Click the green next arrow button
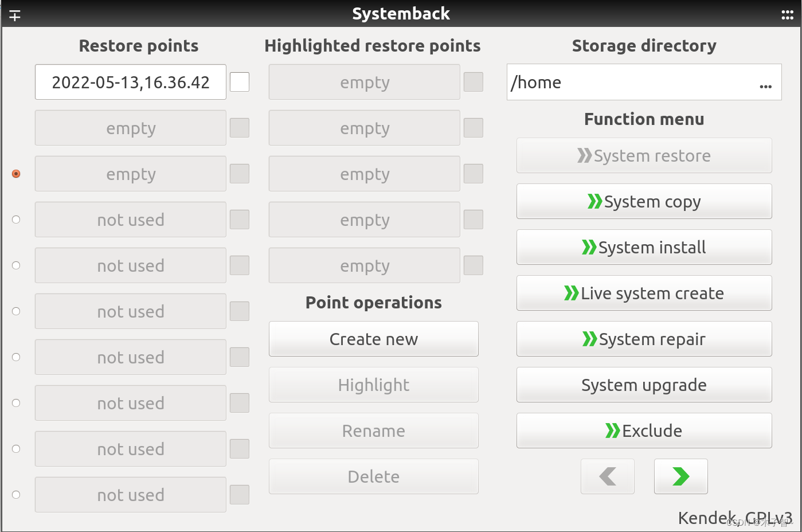 coord(680,476)
